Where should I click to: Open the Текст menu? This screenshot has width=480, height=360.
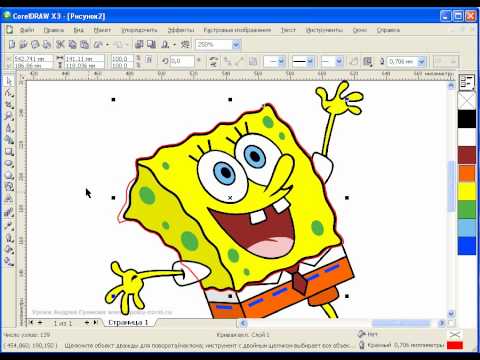click(x=288, y=30)
